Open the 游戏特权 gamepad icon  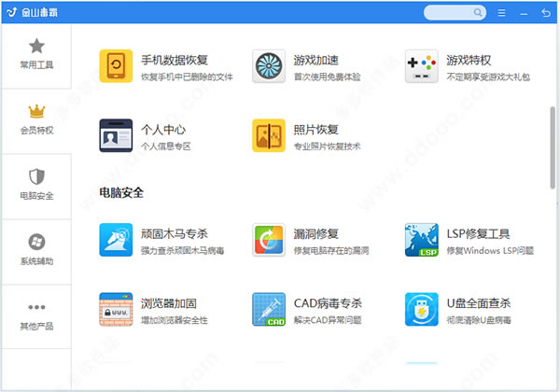coord(422,66)
